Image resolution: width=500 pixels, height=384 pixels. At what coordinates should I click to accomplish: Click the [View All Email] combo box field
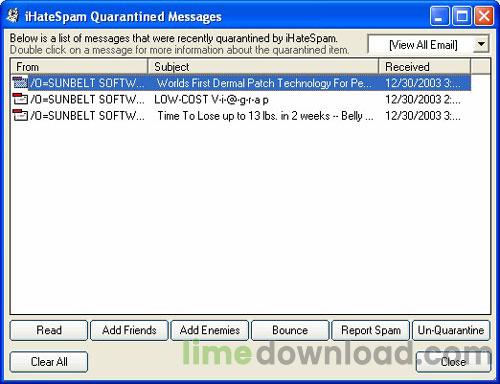click(x=428, y=44)
